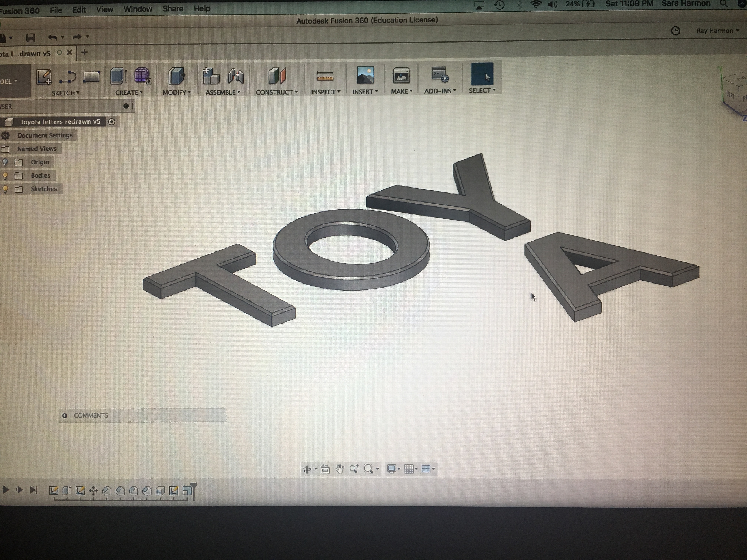Open the Share menu
The width and height of the screenshot is (747, 560).
coord(173,9)
